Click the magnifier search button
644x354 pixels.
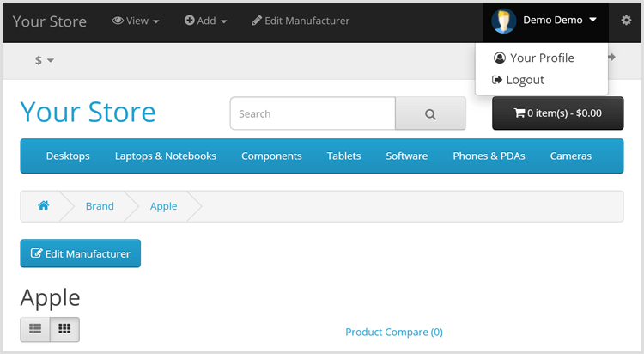tap(430, 113)
